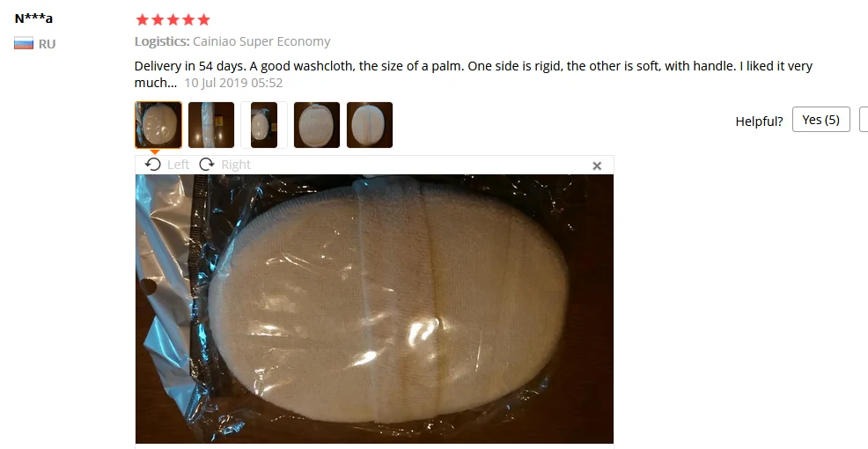Image resolution: width=868 pixels, height=449 pixels.
Task: Select the first washcloth thumbnail with orange border
Action: [158, 125]
